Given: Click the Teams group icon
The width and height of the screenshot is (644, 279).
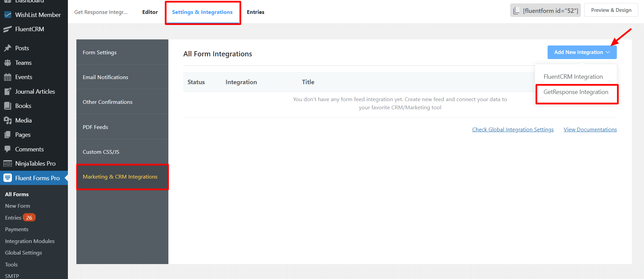Looking at the screenshot, I should pyautogui.click(x=7, y=63).
